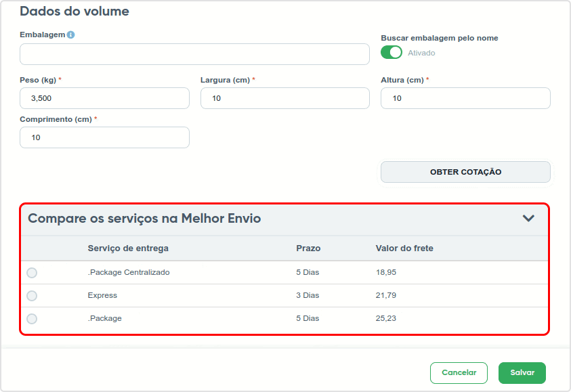571x392 pixels.
Task: Click the Embalagem info icon
Action: (x=71, y=35)
